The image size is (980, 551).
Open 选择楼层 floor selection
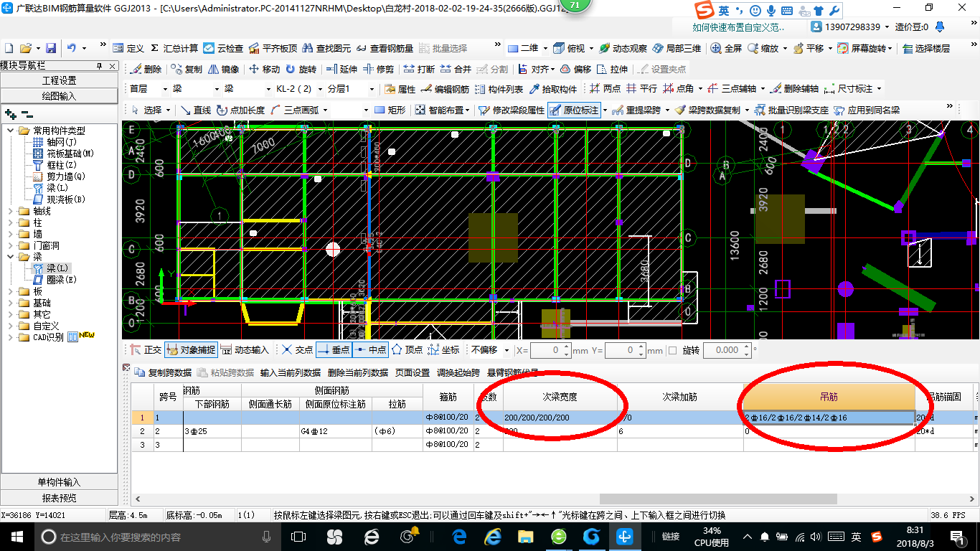point(926,48)
